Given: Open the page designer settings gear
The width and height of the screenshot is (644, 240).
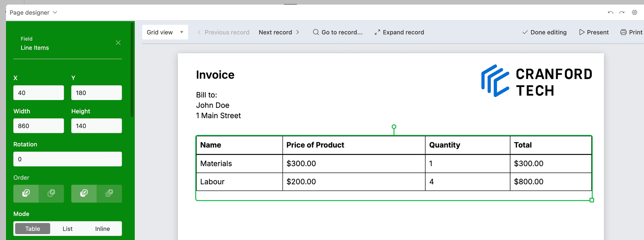Looking at the screenshot, I should (x=635, y=12).
